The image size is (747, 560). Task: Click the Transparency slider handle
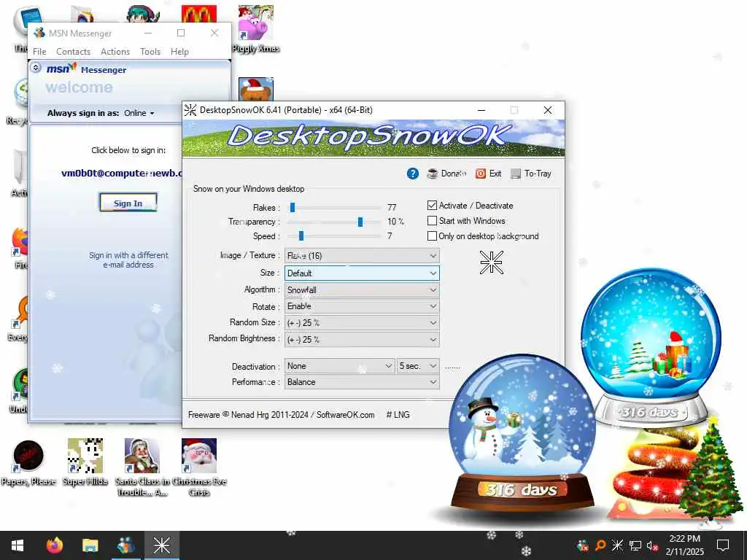pos(360,222)
